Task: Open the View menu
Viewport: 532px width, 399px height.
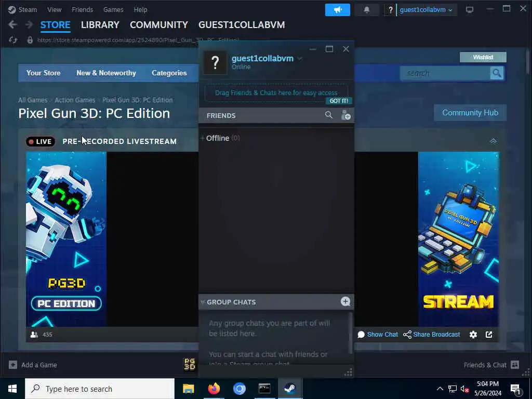Action: [54, 9]
